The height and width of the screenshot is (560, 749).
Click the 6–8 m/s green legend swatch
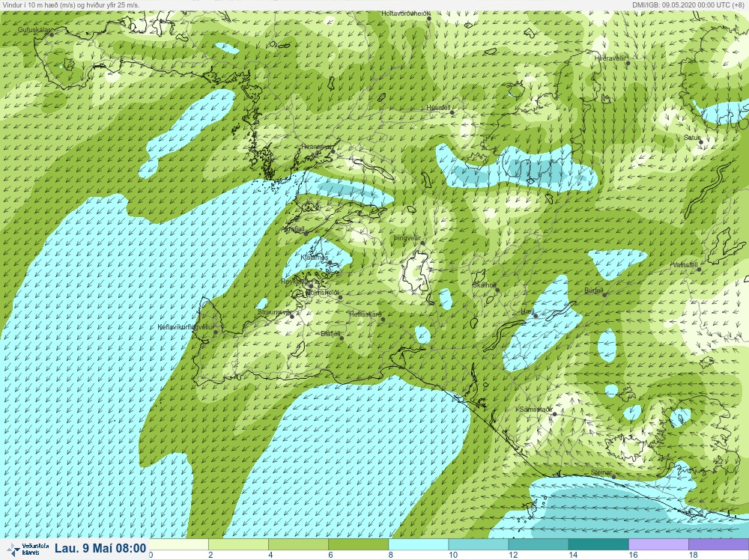pos(359,545)
